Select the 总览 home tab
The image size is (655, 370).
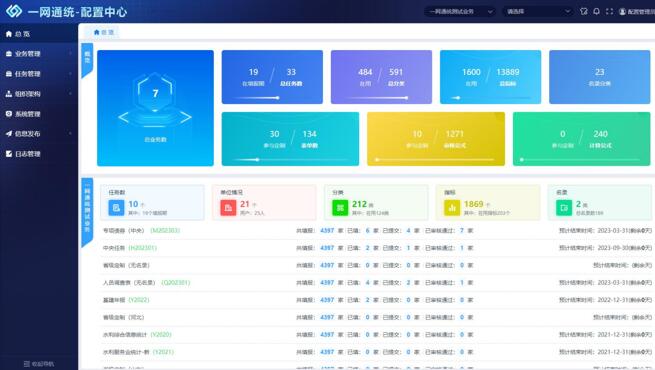pyautogui.click(x=103, y=32)
